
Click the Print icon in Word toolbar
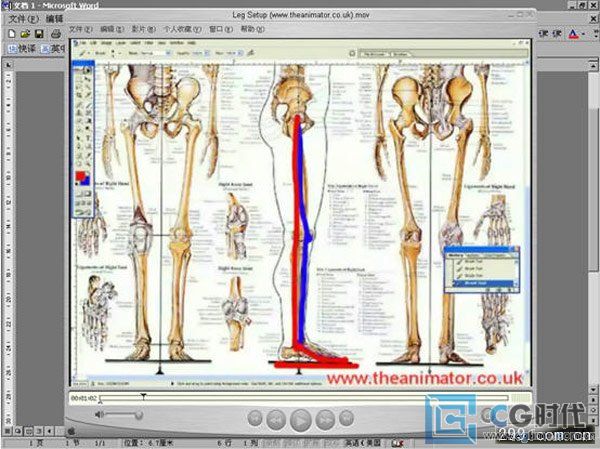pos(56,34)
